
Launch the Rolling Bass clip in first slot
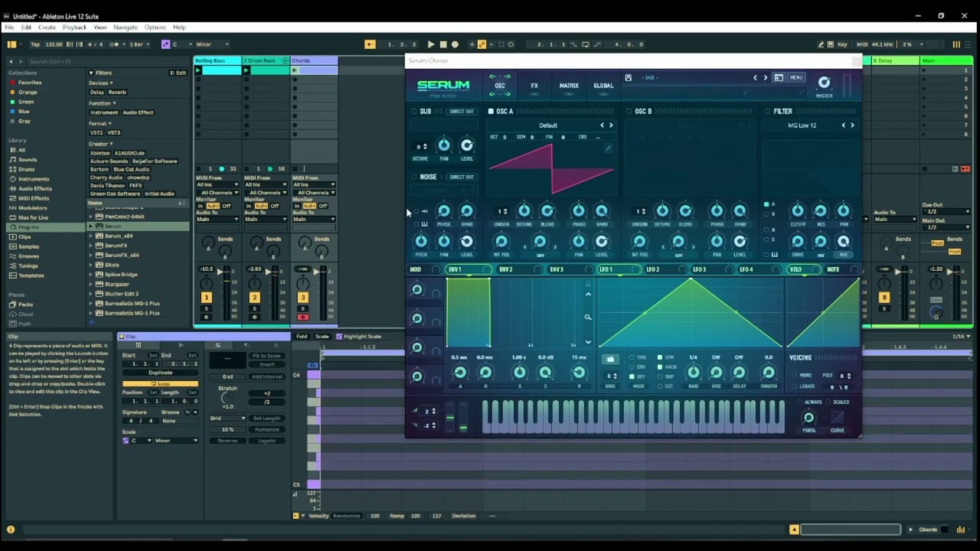[x=198, y=70]
